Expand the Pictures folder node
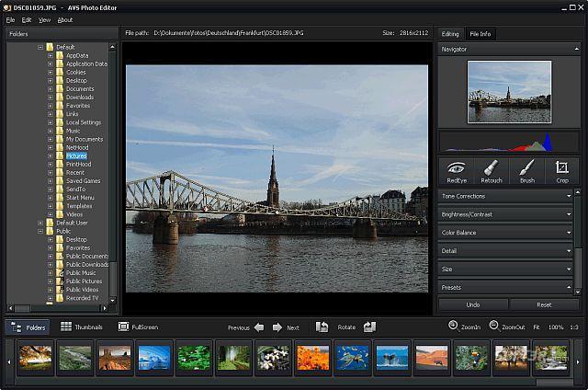588x390 pixels. pos(50,155)
